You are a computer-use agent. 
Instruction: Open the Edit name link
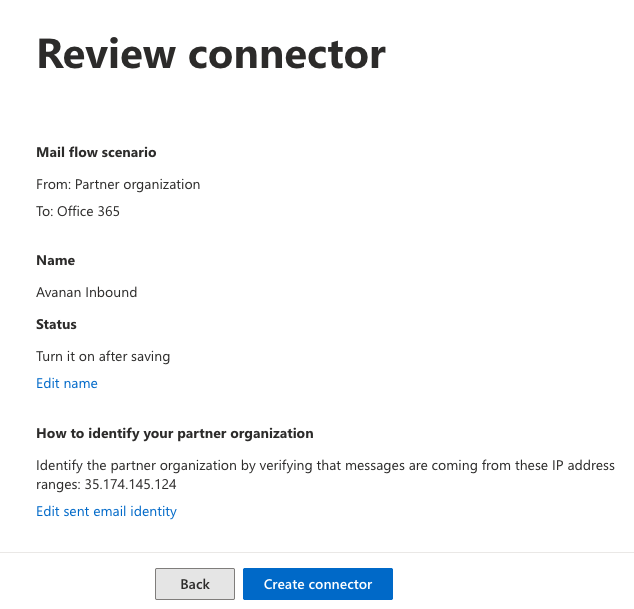coord(67,383)
